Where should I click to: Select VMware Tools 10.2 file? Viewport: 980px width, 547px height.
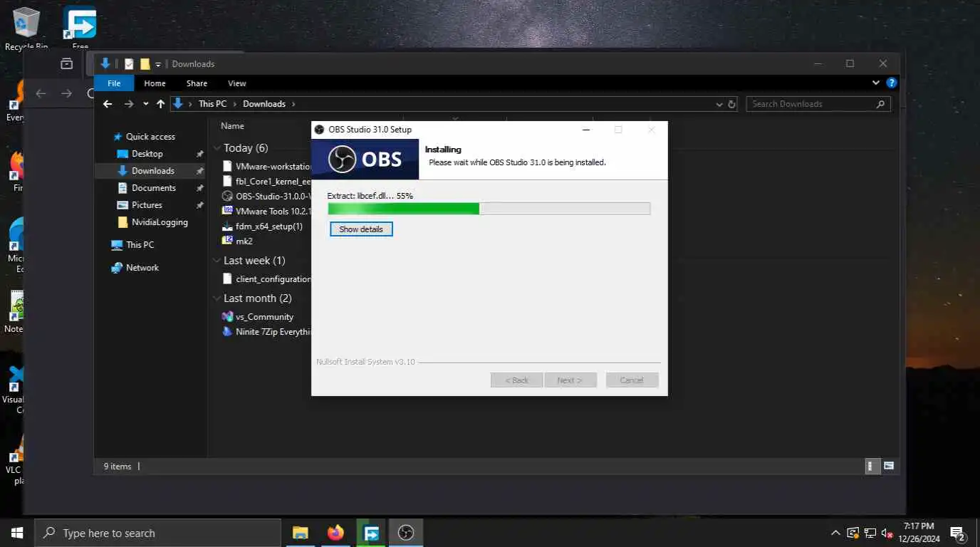pyautogui.click(x=267, y=211)
